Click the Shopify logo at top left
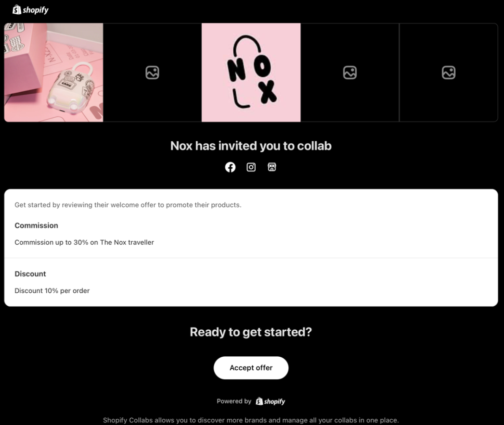 click(31, 10)
